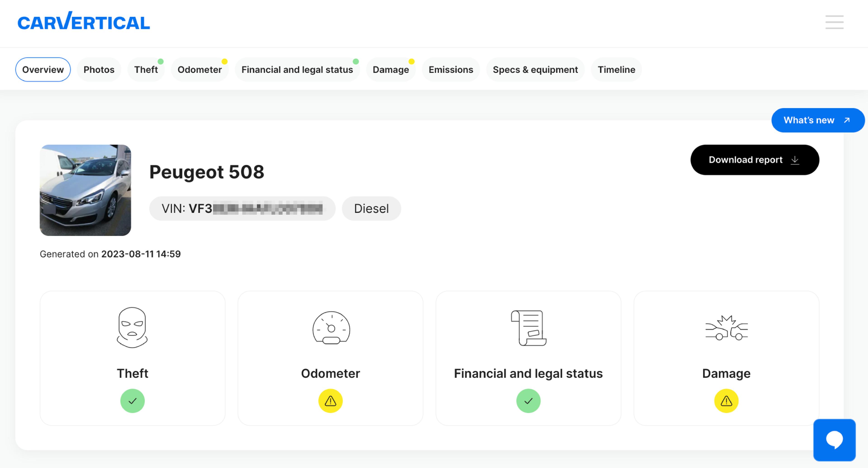Select the Emissions tab
This screenshot has width=868, height=468.
click(451, 70)
